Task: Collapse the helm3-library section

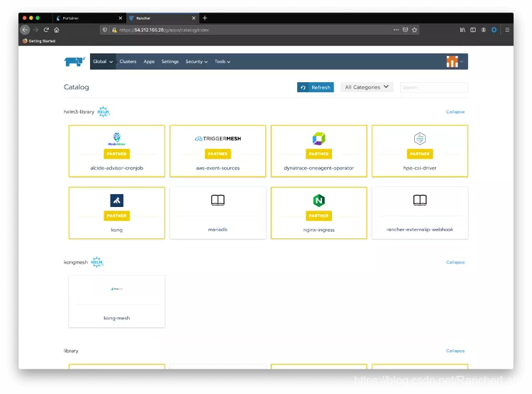Action: tap(455, 111)
